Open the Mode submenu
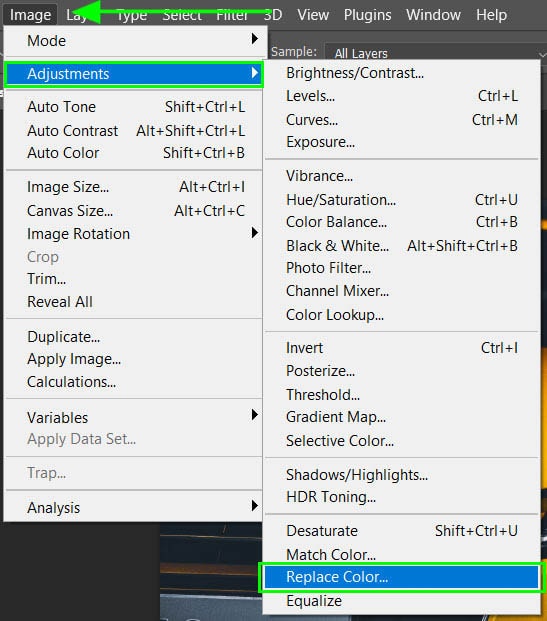 pyautogui.click(x=133, y=40)
